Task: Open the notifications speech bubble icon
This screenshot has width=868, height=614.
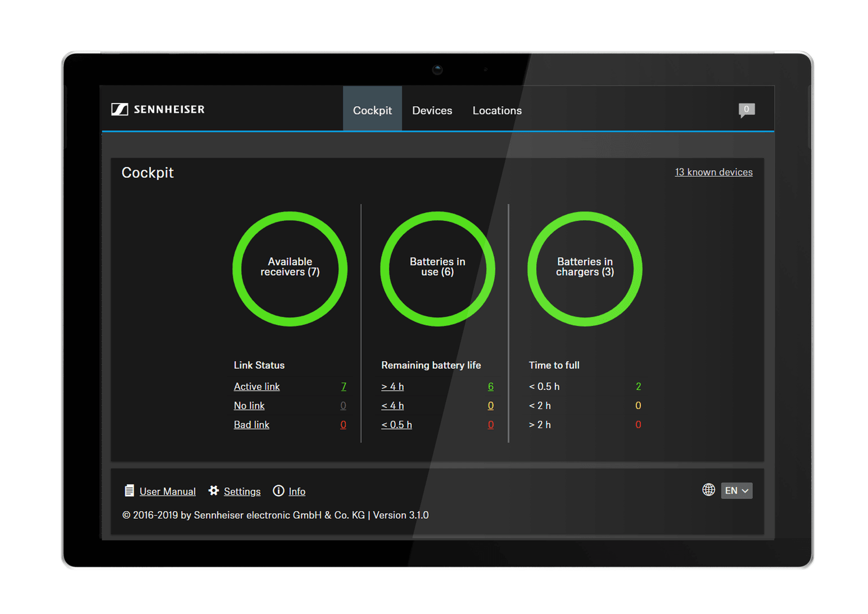Action: click(x=746, y=110)
